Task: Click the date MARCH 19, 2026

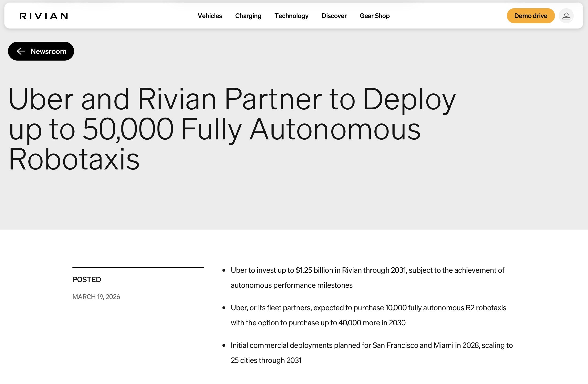Action: point(96,296)
